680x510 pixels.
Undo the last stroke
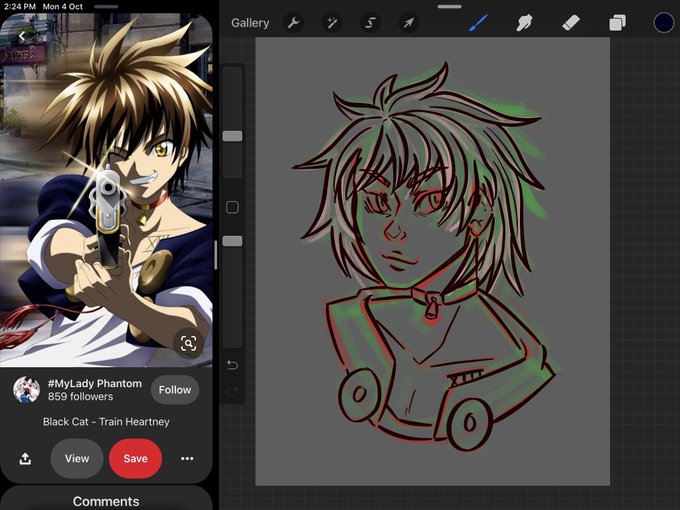pyautogui.click(x=232, y=365)
